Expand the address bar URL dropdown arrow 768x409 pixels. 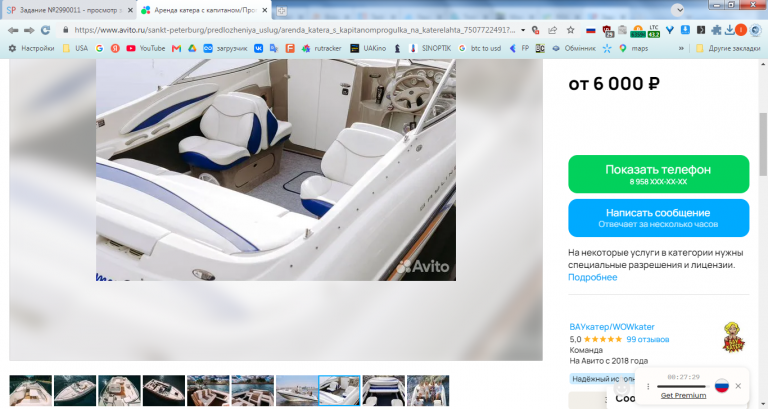click(x=523, y=30)
